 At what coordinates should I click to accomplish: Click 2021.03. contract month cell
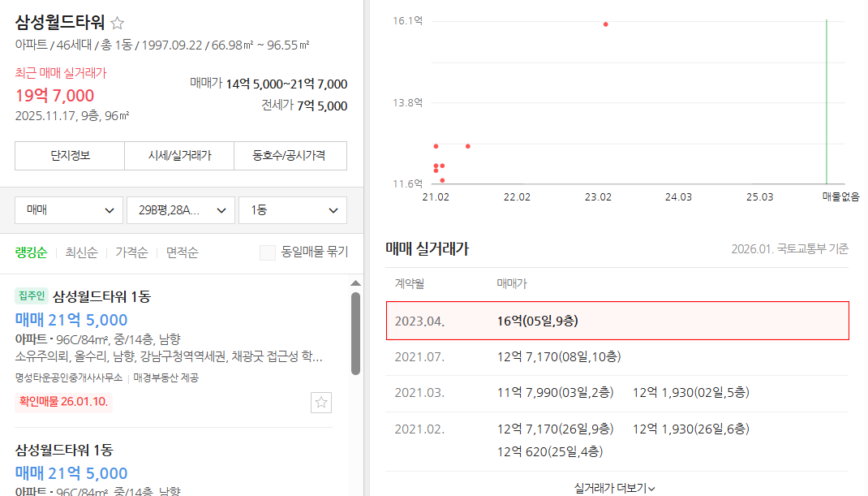pyautogui.click(x=419, y=392)
